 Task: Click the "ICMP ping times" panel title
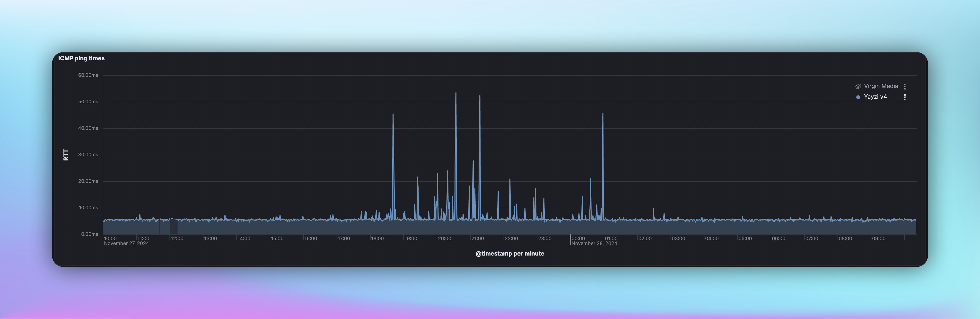pos(81,58)
